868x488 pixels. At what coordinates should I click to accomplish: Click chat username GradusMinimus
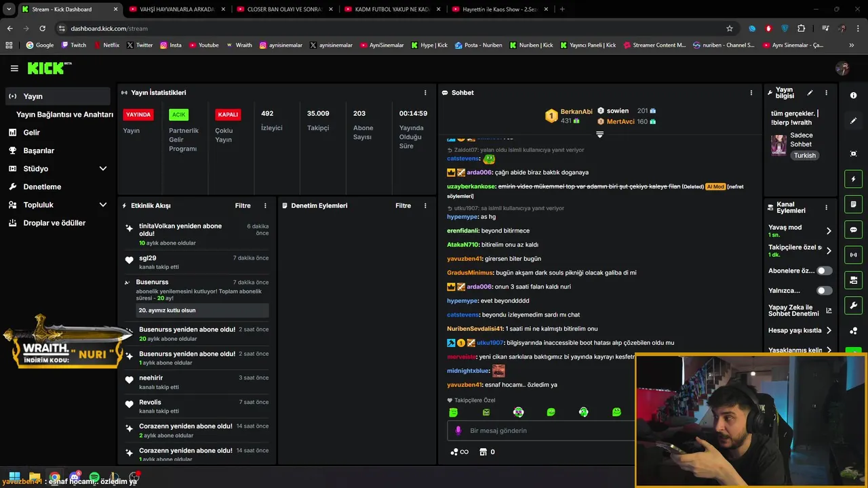point(470,272)
